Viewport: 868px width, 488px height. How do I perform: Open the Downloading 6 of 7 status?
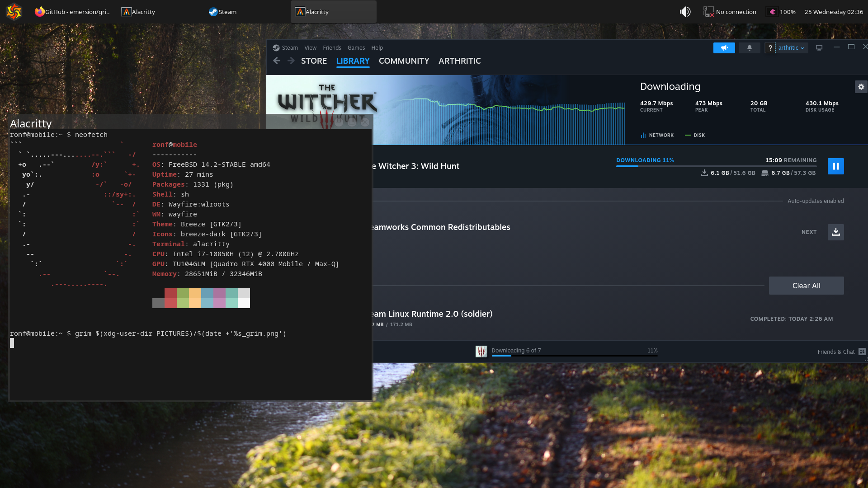pos(516,351)
